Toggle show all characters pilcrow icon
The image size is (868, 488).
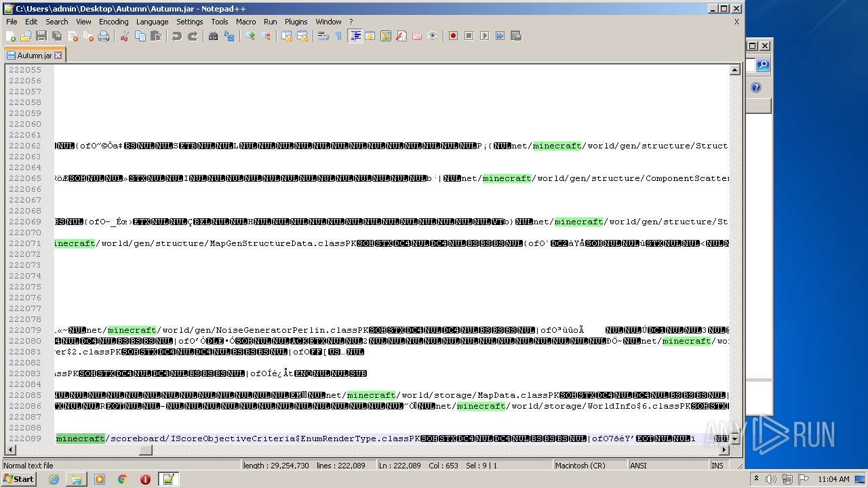339,36
